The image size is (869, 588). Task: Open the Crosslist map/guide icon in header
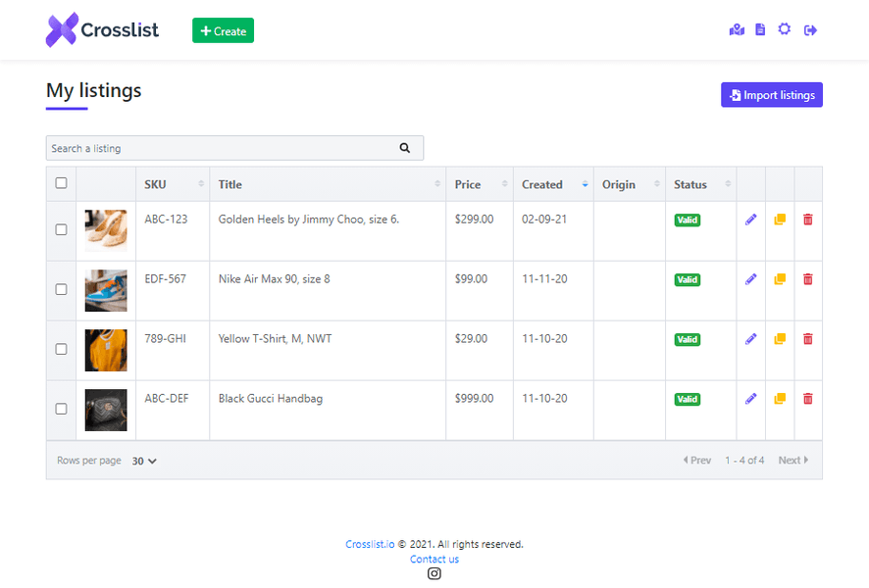pos(737,29)
